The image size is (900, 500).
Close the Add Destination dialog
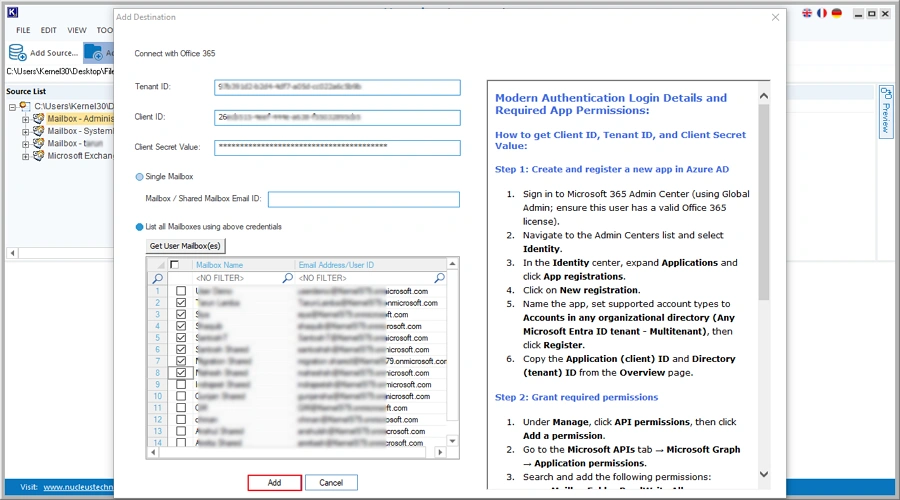pos(775,17)
